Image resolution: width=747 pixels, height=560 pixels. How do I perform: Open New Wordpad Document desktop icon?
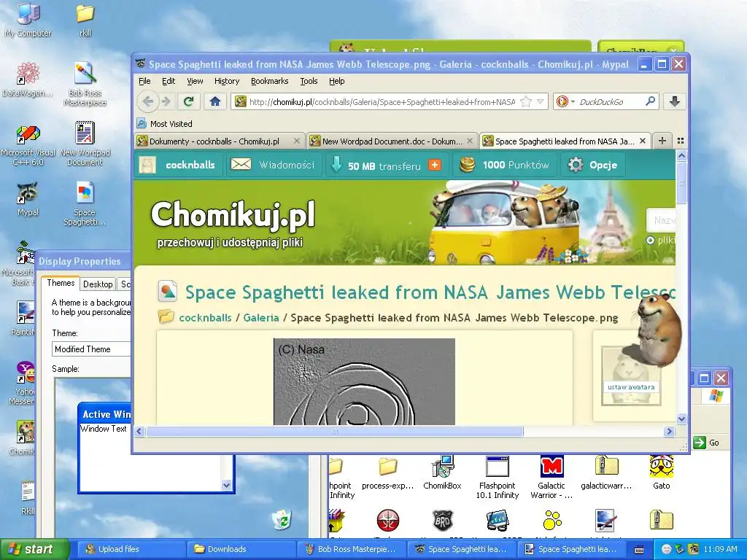[85, 144]
